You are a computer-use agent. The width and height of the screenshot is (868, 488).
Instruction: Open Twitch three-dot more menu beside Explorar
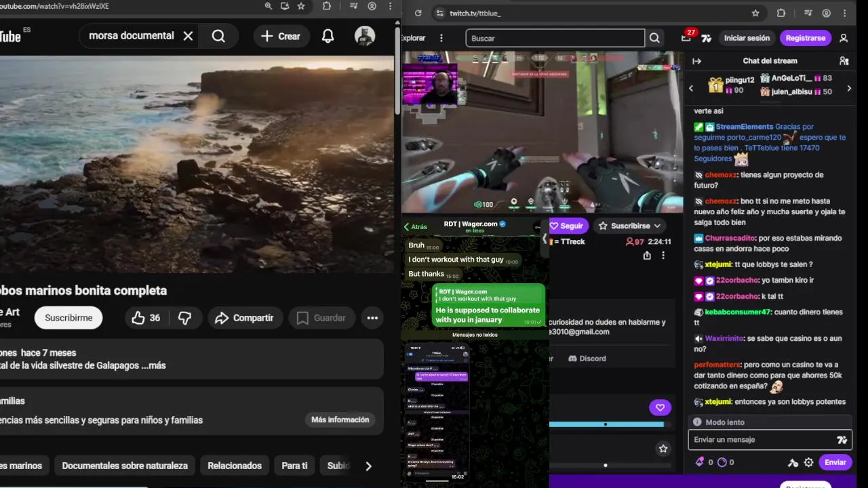[441, 38]
